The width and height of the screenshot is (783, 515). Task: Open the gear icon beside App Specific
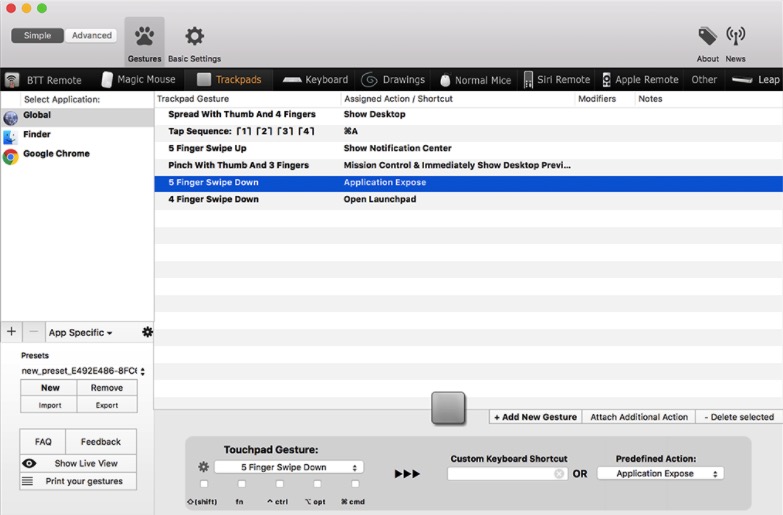[147, 332]
